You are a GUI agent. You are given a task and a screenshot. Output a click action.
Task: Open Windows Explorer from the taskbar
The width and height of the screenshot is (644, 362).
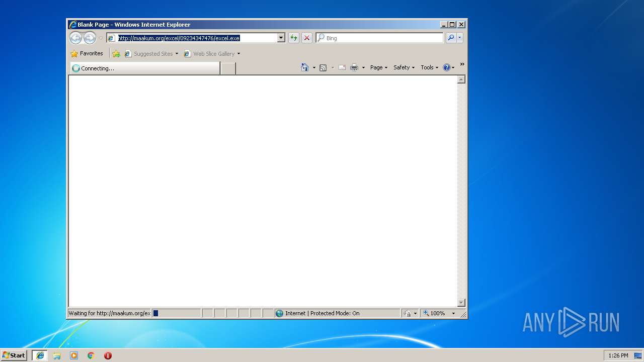[x=57, y=355]
